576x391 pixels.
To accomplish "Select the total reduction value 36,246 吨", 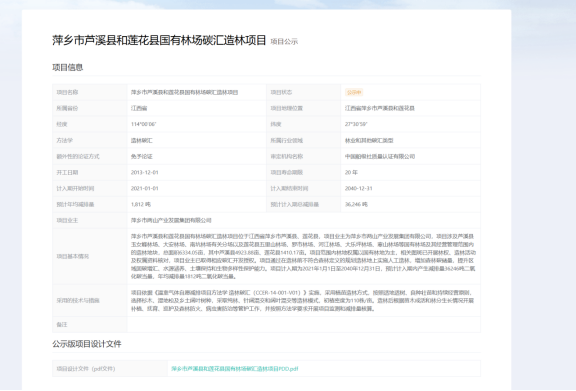I will [x=356, y=204].
